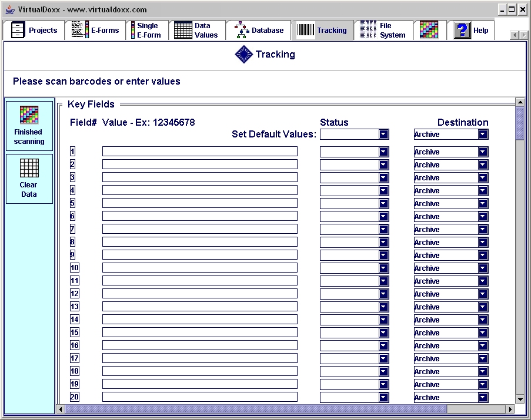The width and height of the screenshot is (531, 420).
Task: Click the horizontal scrollbar thumb
Action: pos(256,409)
